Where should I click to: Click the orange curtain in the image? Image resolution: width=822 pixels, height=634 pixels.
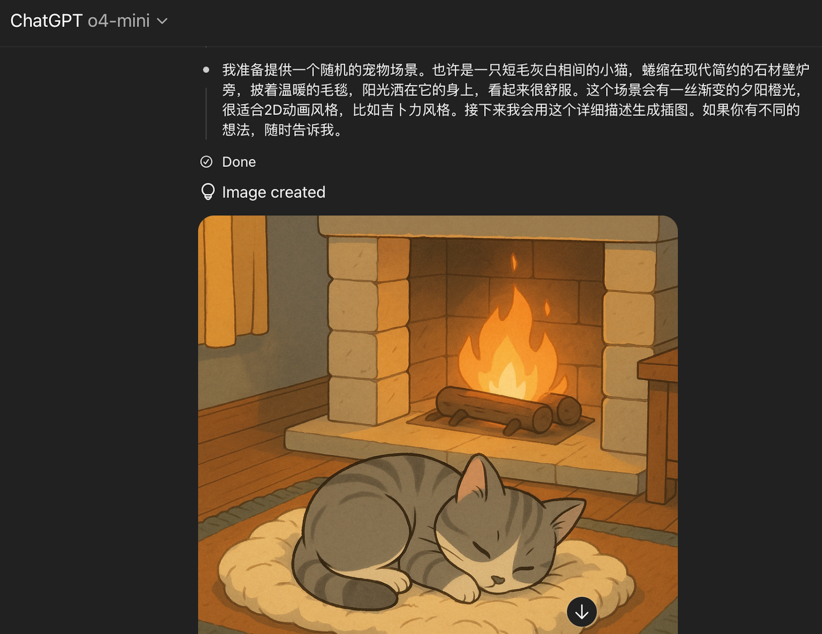234,281
